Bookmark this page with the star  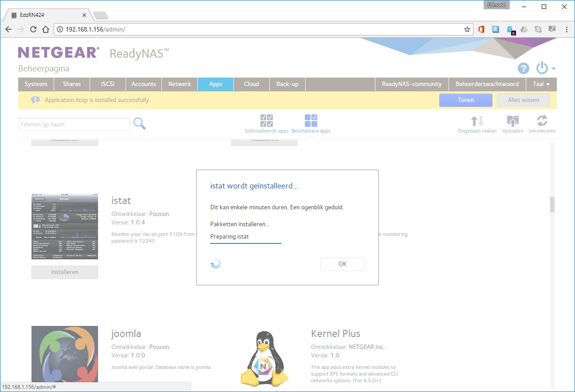[x=467, y=29]
